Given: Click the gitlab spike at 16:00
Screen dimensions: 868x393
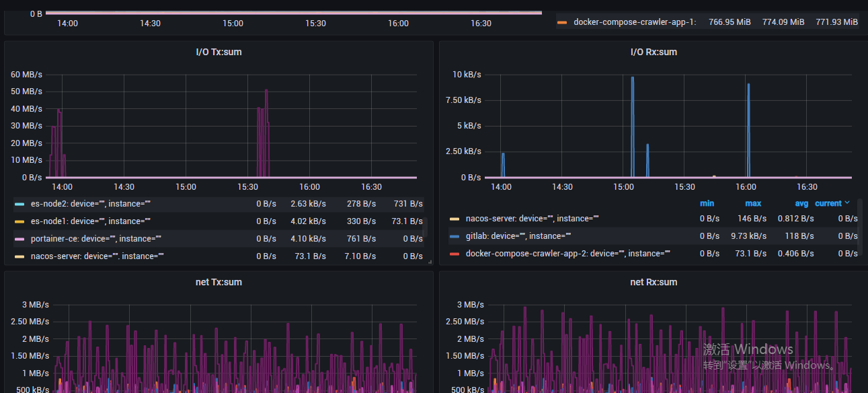Looking at the screenshot, I should point(748,130).
